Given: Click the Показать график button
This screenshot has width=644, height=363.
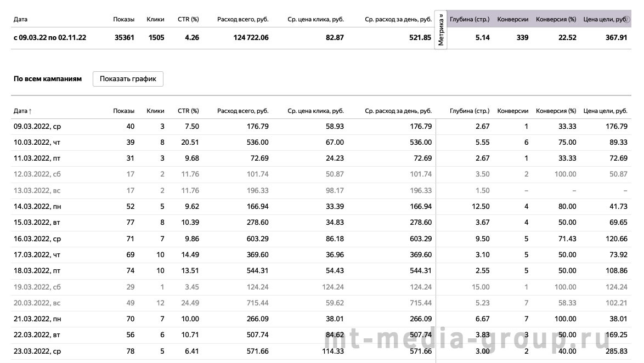Looking at the screenshot, I should click(128, 79).
